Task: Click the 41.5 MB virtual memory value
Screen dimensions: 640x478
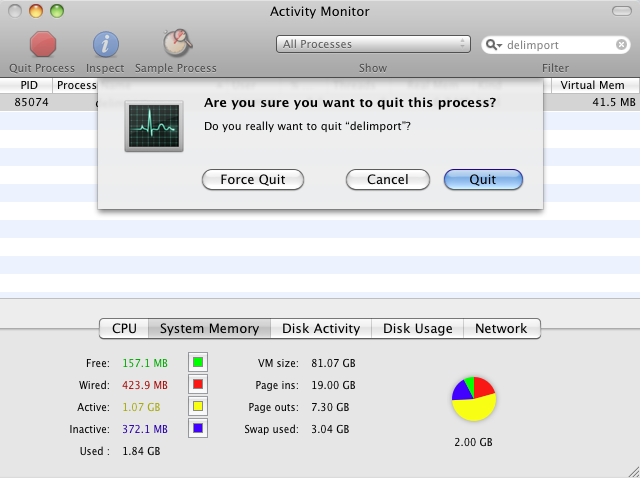Action: click(x=614, y=102)
